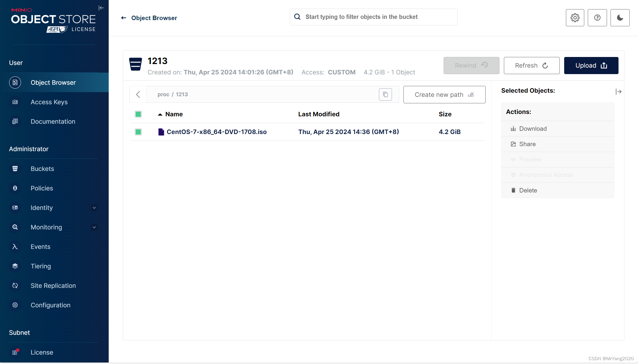638x364 pixels.
Task: Go back using Object Browser left arrow
Action: (124, 18)
